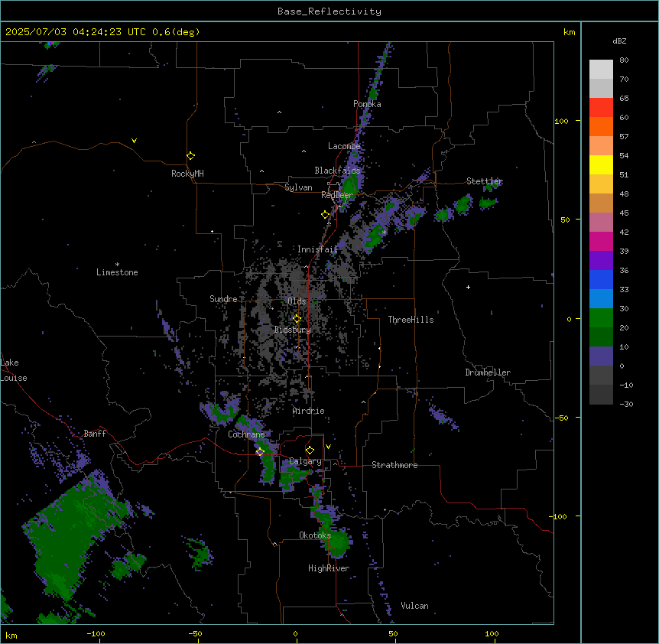
Task: Click the yellow V marker northwest of RockyMH
Action: click(134, 141)
